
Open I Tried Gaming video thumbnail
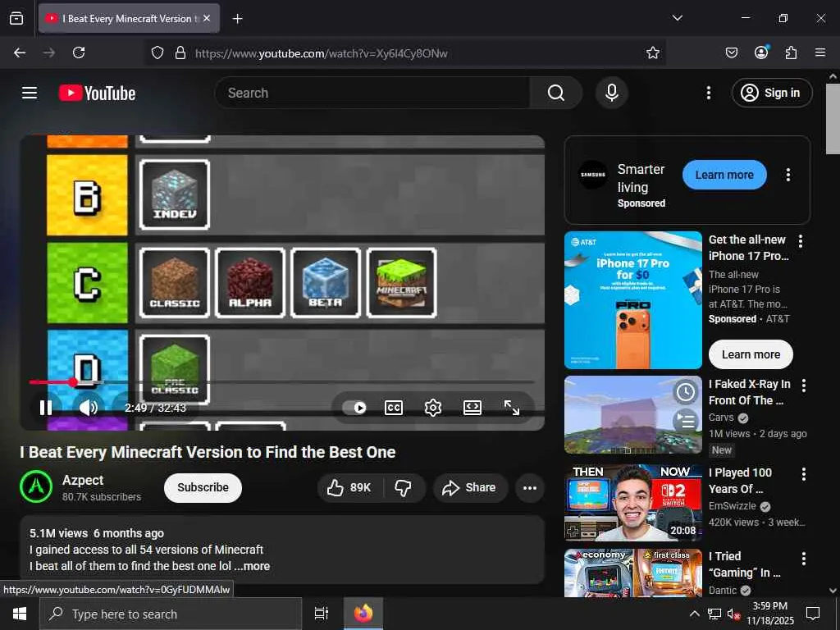[633, 573]
